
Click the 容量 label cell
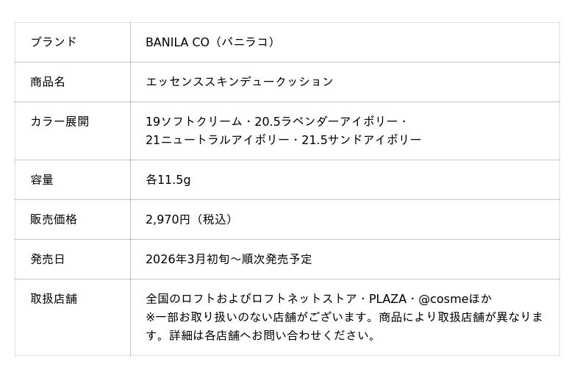[42, 179]
